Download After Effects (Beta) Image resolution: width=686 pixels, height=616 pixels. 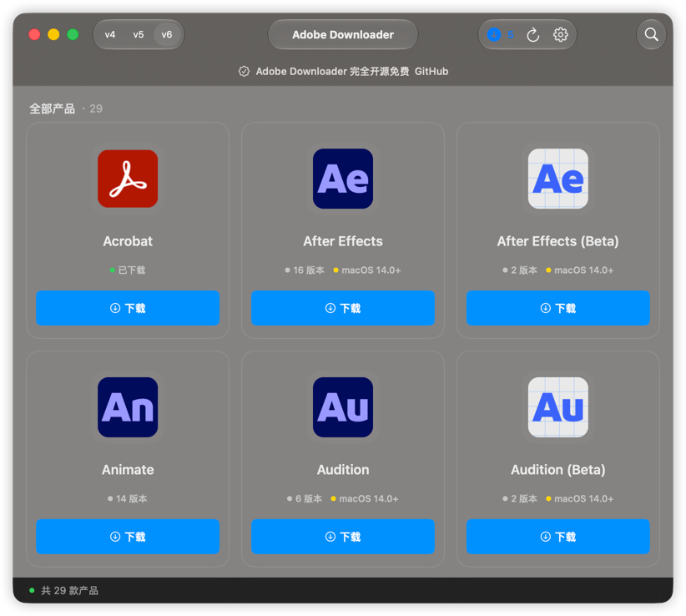[557, 308]
